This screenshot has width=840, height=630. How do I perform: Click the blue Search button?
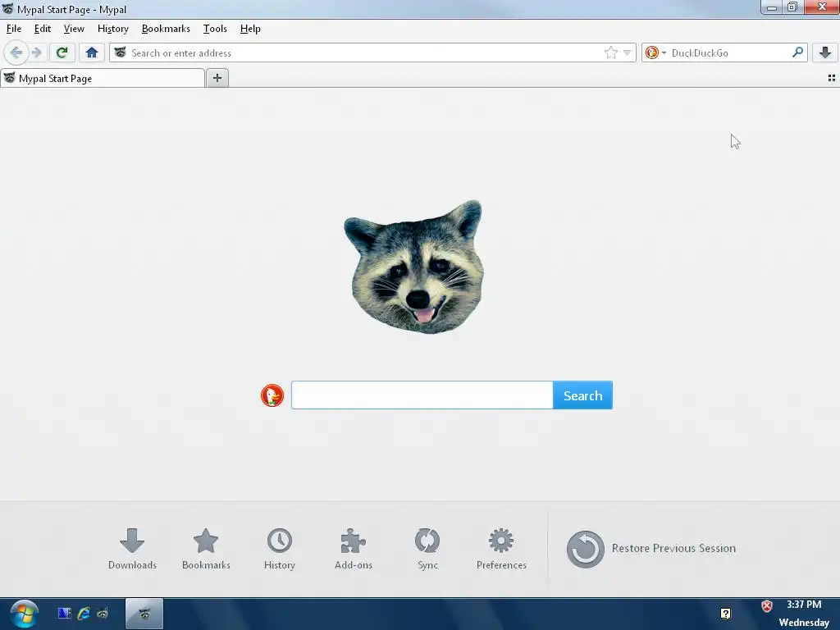(x=583, y=395)
